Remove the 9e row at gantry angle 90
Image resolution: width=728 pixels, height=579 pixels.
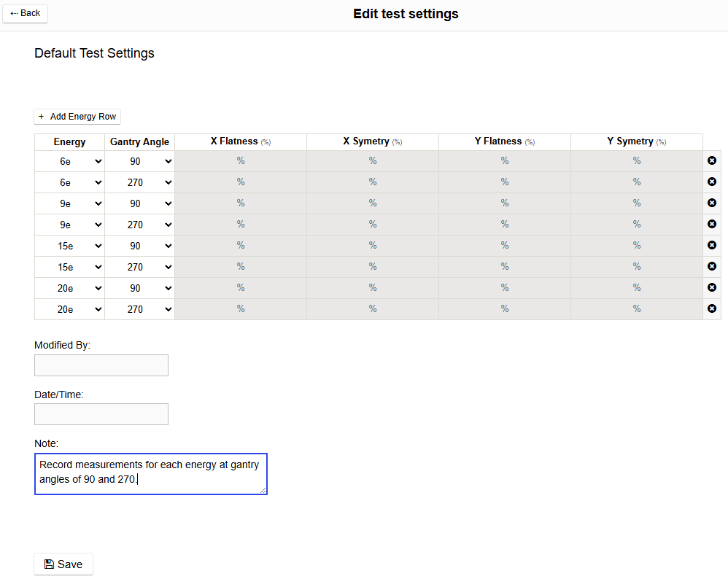[x=712, y=203]
